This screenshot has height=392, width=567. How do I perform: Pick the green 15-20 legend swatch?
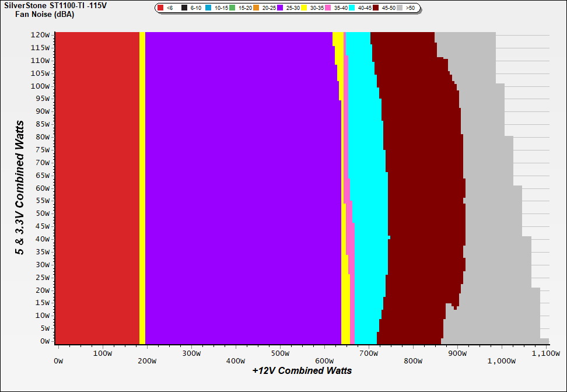tap(233, 8)
